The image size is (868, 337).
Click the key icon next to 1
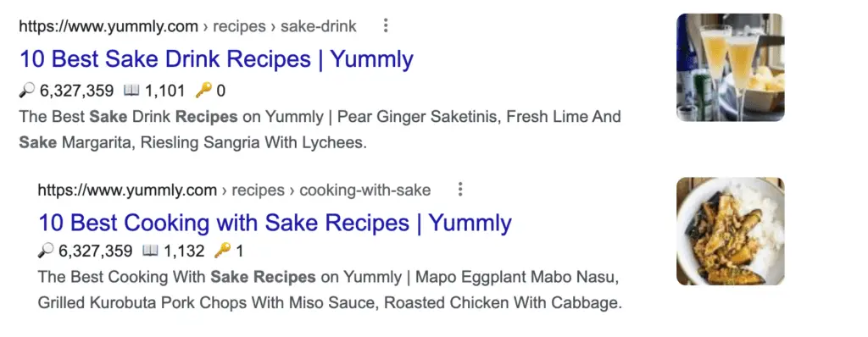click(x=223, y=251)
